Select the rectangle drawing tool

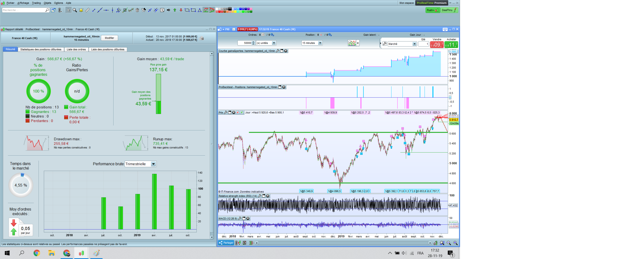[x=193, y=10]
